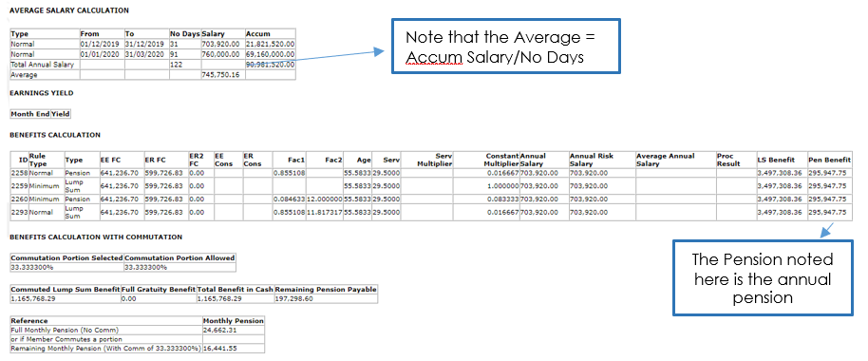
Task: Click the 'Commutation Portion Allowed' header
Action: pos(179,258)
